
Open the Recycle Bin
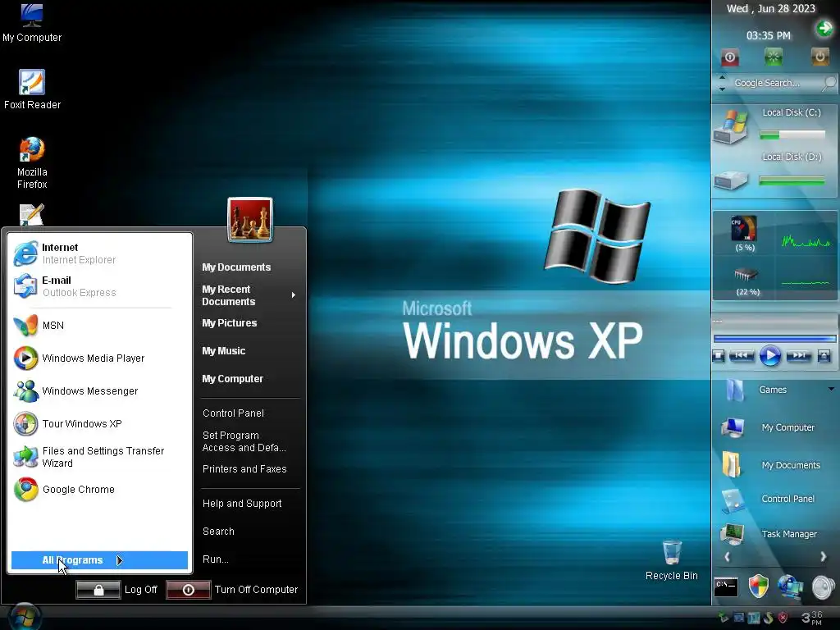click(671, 560)
